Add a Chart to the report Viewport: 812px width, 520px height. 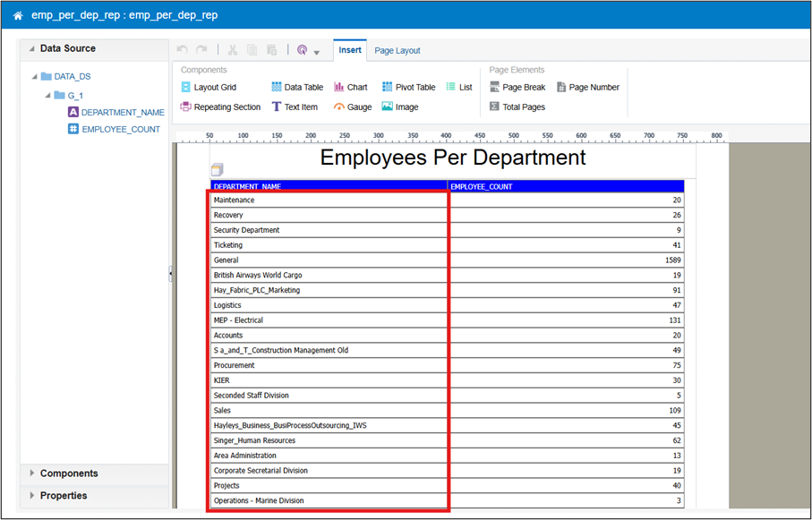tap(350, 88)
